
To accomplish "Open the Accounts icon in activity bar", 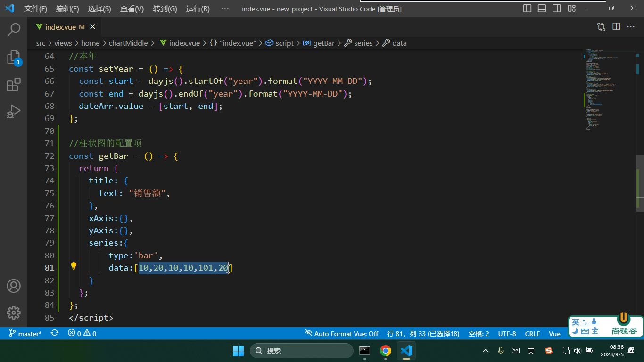I will (x=14, y=286).
